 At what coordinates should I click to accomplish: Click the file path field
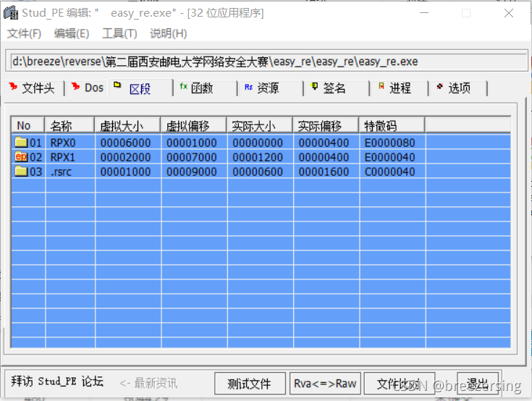(266, 62)
